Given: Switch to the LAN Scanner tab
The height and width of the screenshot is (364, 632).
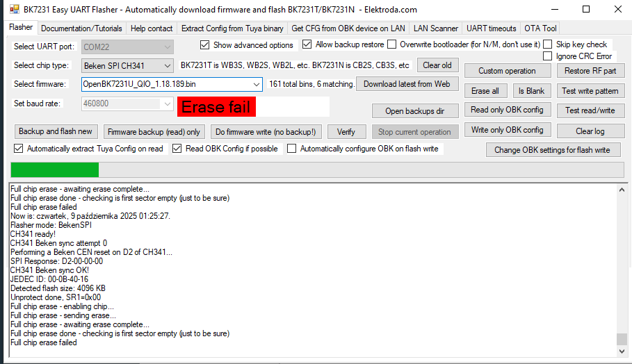Looking at the screenshot, I should [x=436, y=28].
